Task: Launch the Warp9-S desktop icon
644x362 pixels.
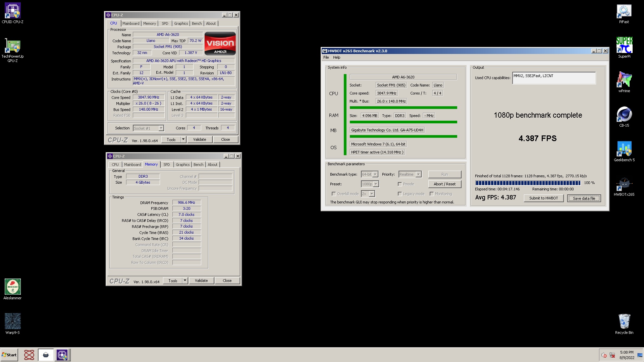Action: 12,324
